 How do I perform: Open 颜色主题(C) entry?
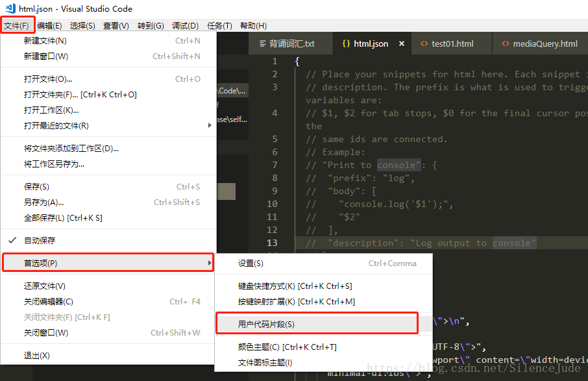324,347
